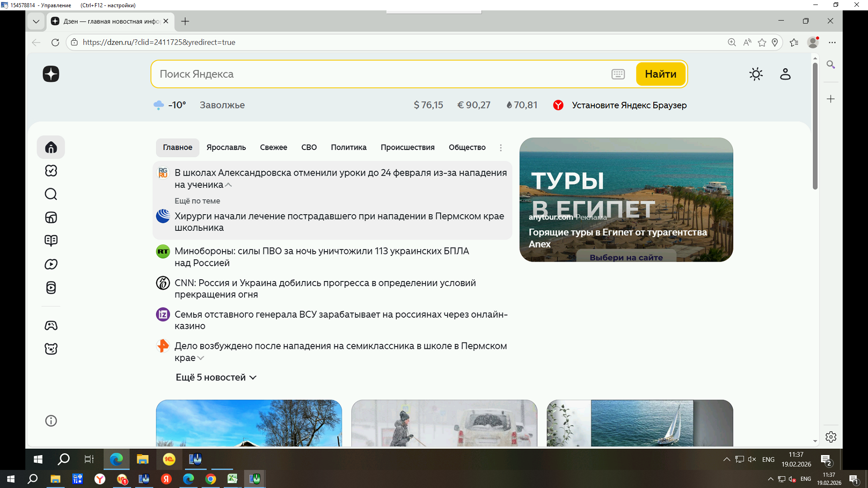Collapse the Александровск school news story chevron
The height and width of the screenshot is (488, 868).
pos(228,185)
